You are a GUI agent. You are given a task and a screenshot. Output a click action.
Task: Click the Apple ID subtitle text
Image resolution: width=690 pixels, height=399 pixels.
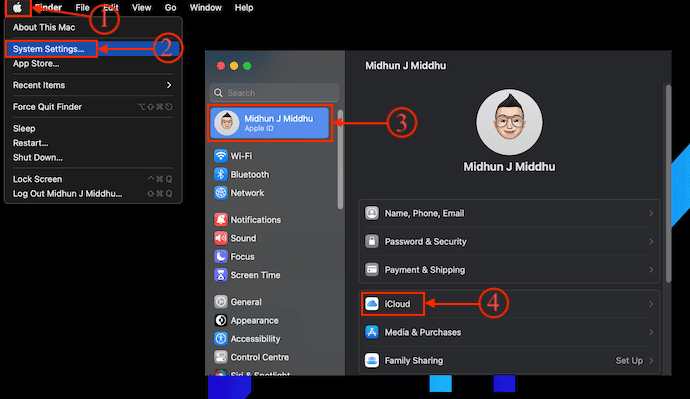[x=259, y=128]
